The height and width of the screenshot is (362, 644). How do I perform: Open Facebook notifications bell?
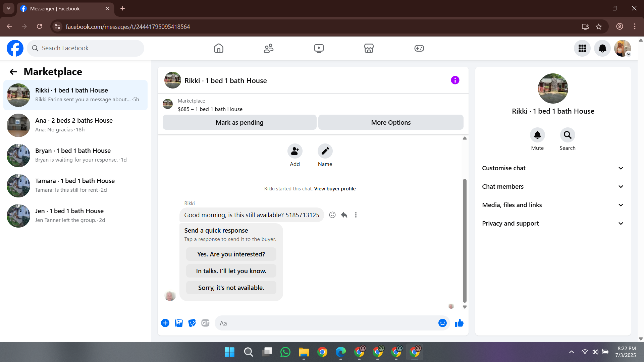[602, 48]
